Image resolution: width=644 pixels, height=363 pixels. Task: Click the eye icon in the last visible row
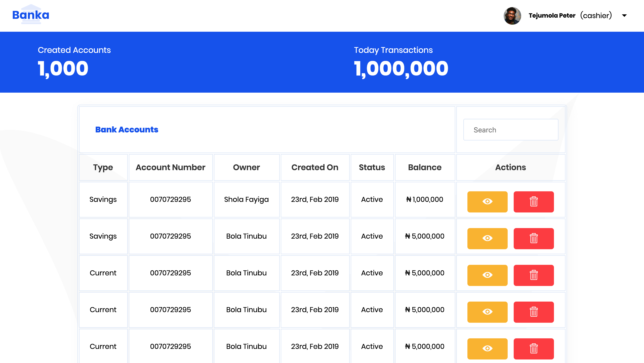click(487, 349)
